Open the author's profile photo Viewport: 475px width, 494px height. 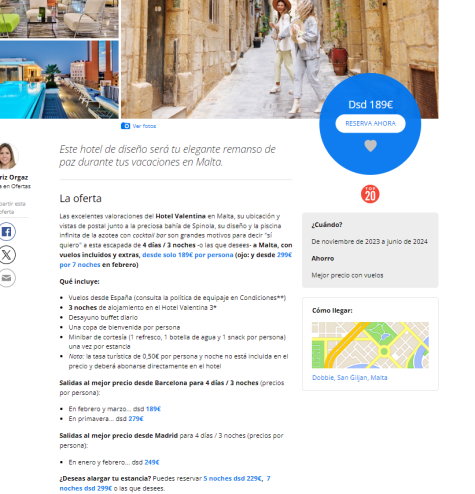tap(7, 156)
